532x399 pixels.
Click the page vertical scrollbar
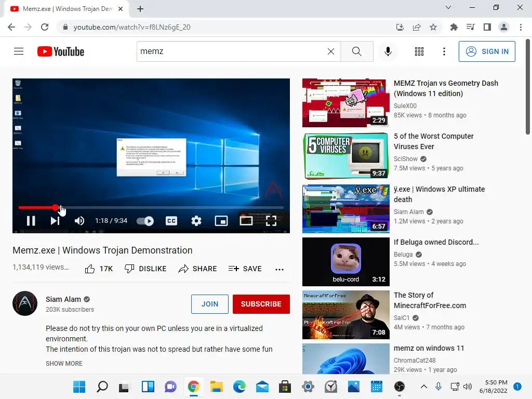click(528, 87)
